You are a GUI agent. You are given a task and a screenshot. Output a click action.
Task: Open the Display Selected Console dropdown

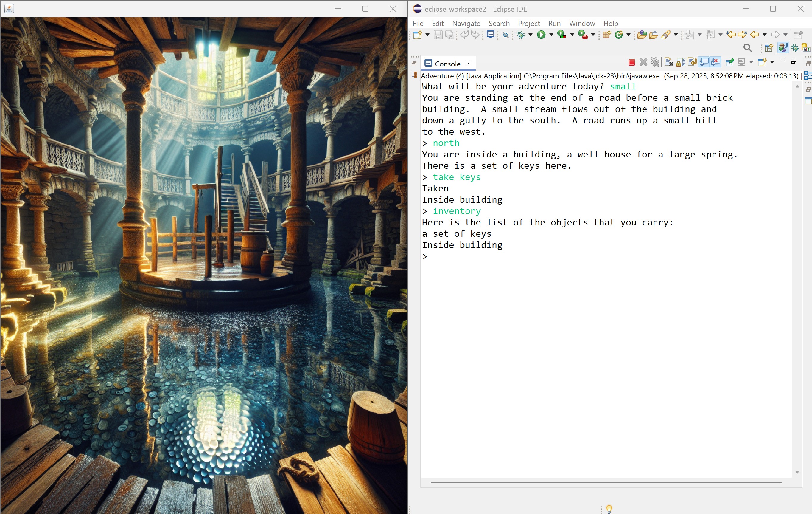[x=751, y=62]
